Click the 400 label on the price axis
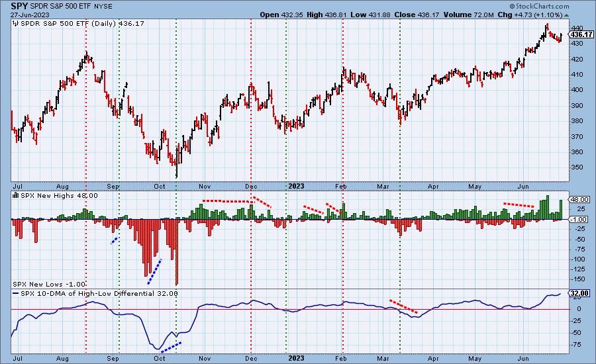Image resolution: width=596 pixels, height=364 pixels. point(577,90)
